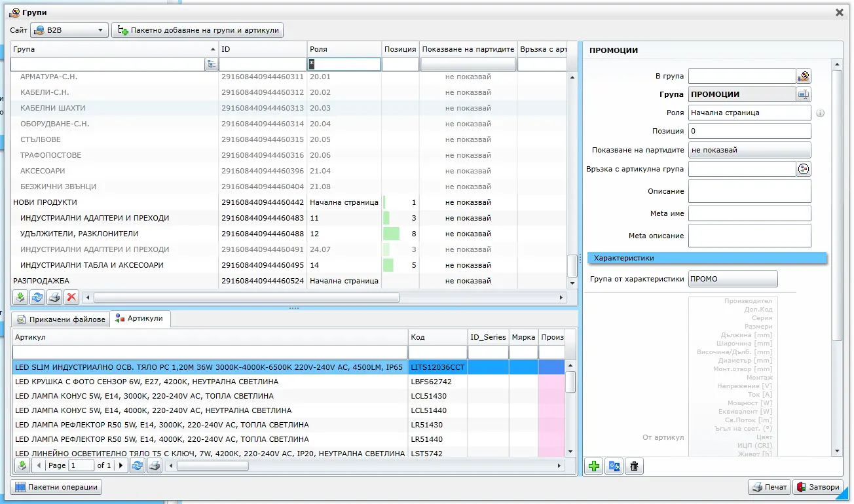
Task: Click the Описание text area
Action: (749, 191)
